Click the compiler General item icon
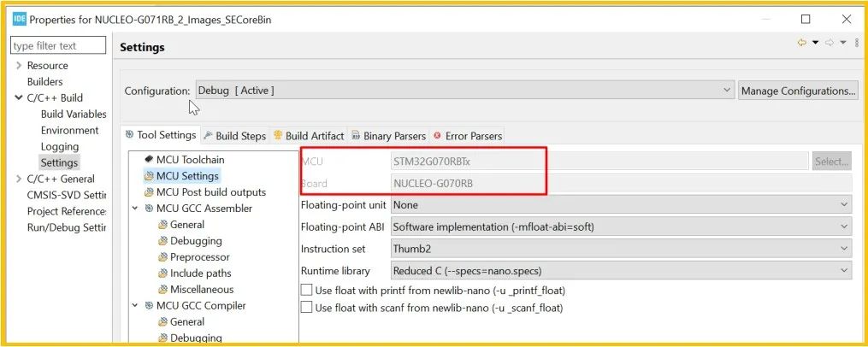This screenshot has height=347, width=868. click(162, 321)
